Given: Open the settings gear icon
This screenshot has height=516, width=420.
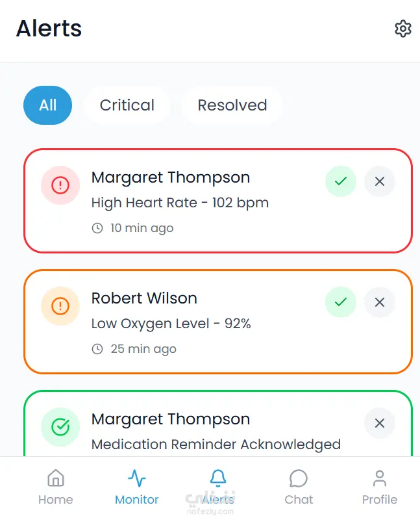Looking at the screenshot, I should pyautogui.click(x=402, y=29).
